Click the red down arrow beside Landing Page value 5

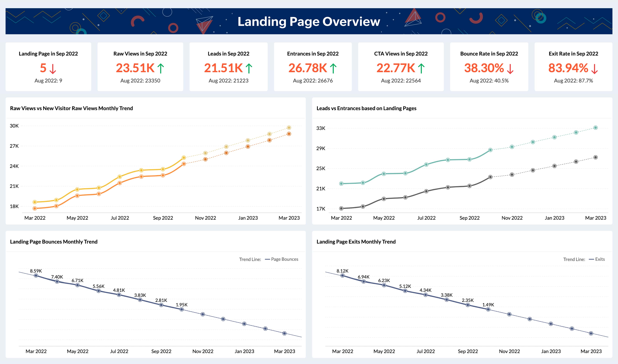point(53,69)
